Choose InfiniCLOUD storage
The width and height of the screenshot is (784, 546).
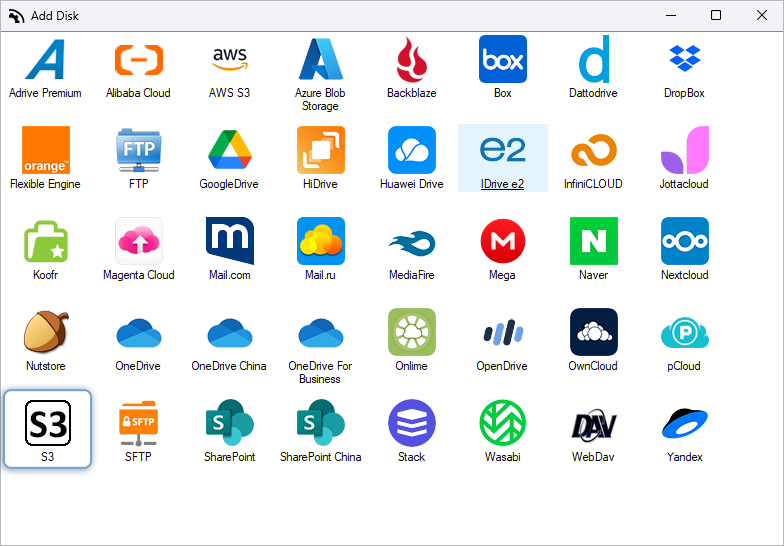point(594,150)
